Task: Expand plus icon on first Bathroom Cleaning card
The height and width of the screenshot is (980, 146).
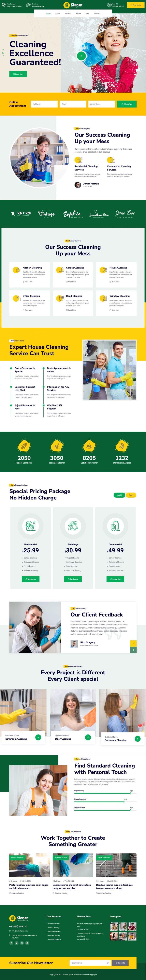Action: 38,737
